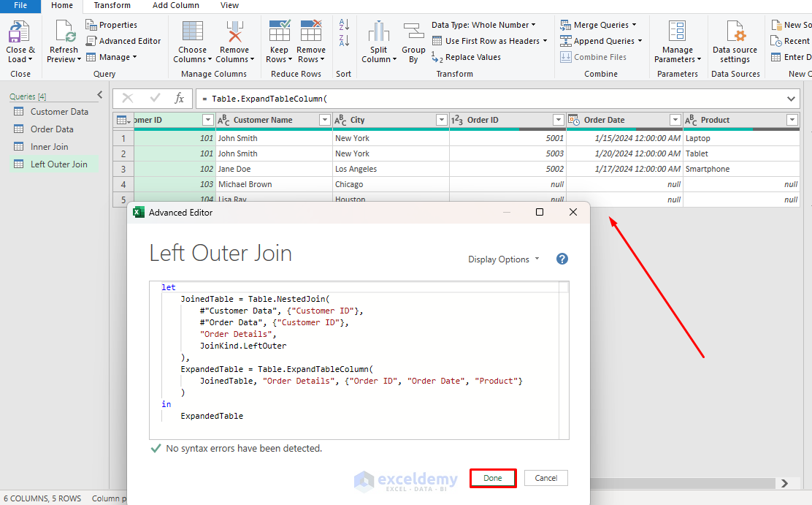
Task: Switch to the View tab
Action: 229,6
